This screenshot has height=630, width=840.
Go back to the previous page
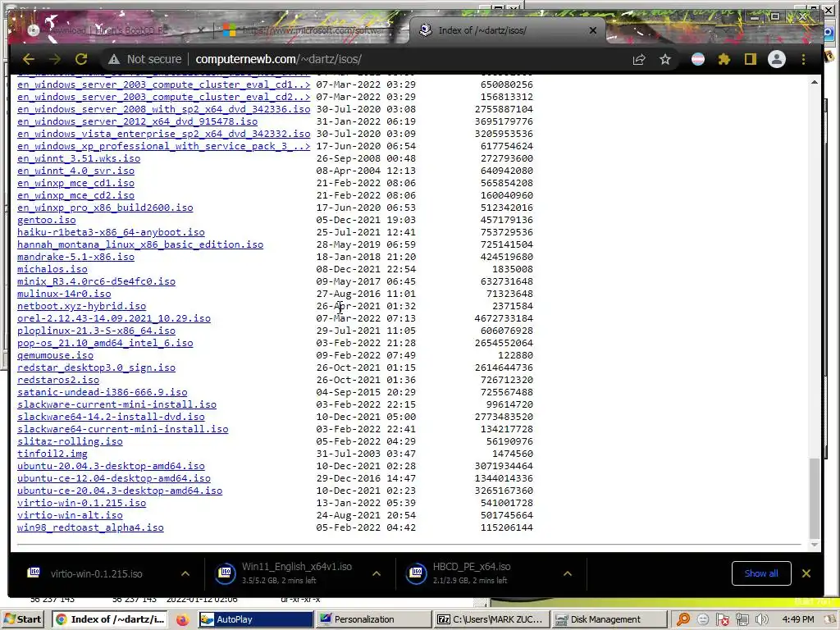click(x=29, y=59)
